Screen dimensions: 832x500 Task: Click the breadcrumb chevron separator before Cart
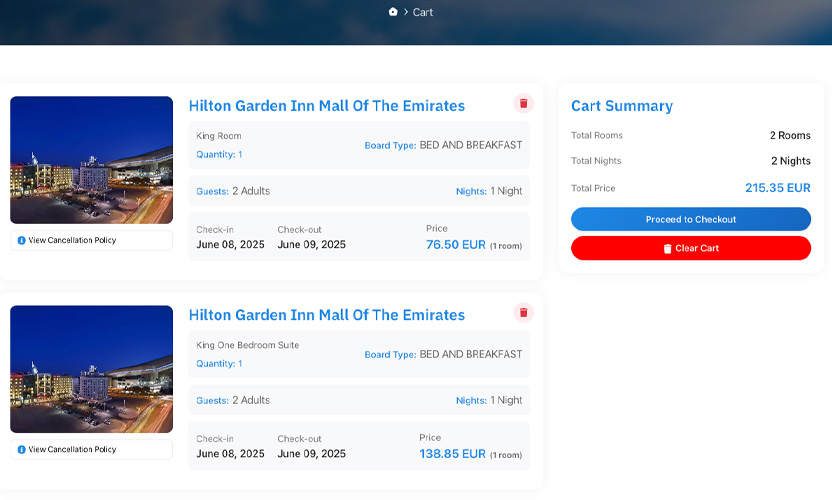point(406,13)
